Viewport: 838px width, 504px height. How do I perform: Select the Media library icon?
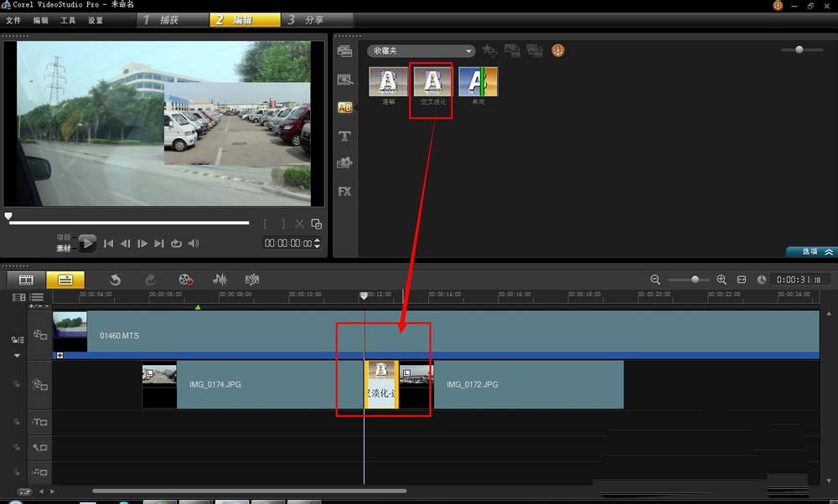(344, 51)
